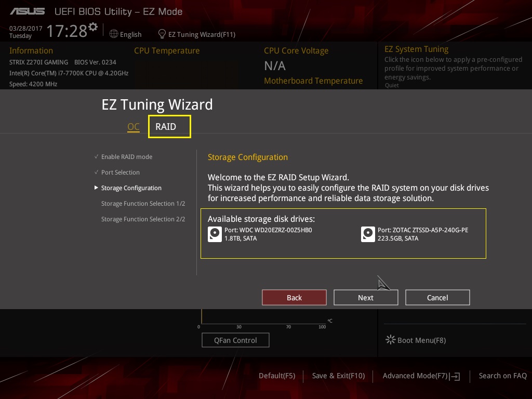Select the WDC WD20EZRZ disk drive icon
Image resolution: width=532 pixels, height=399 pixels.
coord(215,234)
